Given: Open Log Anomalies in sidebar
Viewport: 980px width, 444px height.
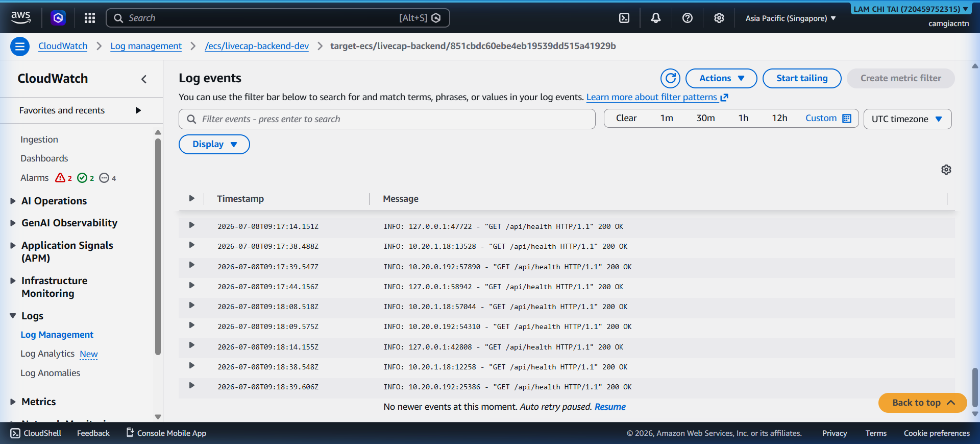Looking at the screenshot, I should pos(51,373).
